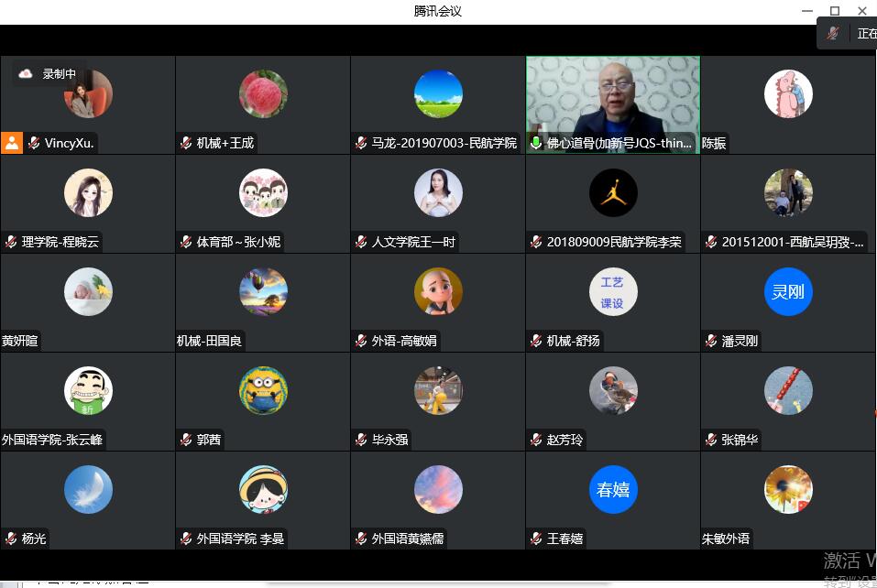877x588 pixels.
Task: Click the Jordan logo avatar of 李荣
Action: (x=613, y=192)
